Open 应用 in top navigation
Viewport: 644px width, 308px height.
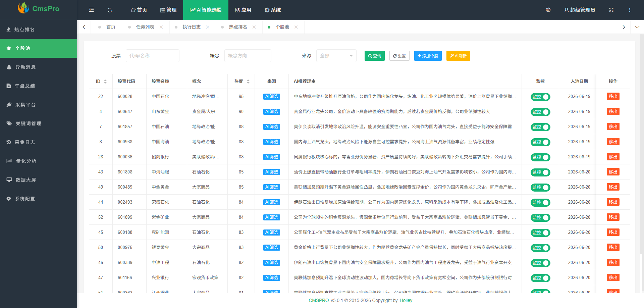coord(243,10)
